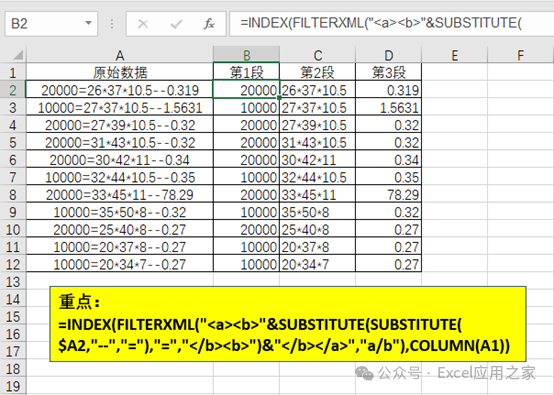
Task: Click cell A1 with 原始数据 header
Action: [120, 72]
